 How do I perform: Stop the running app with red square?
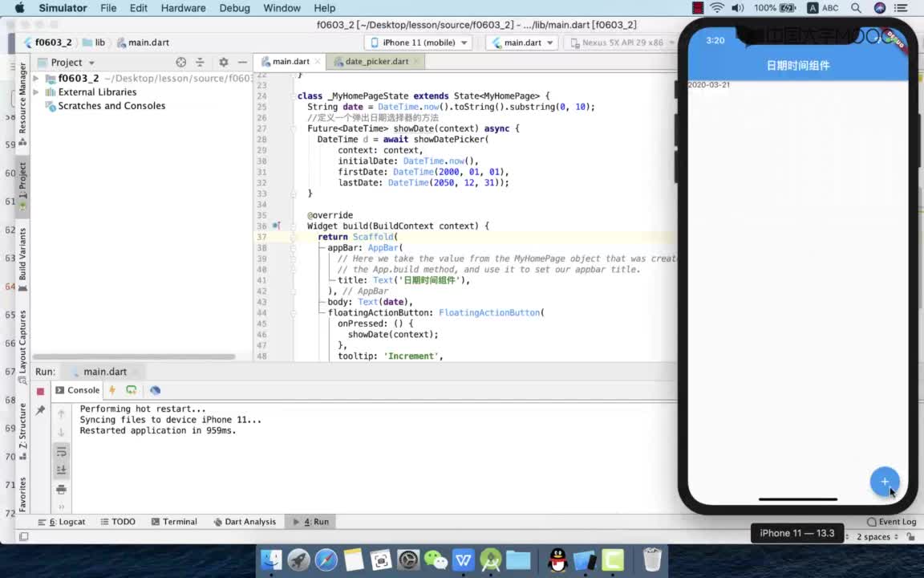[40, 391]
